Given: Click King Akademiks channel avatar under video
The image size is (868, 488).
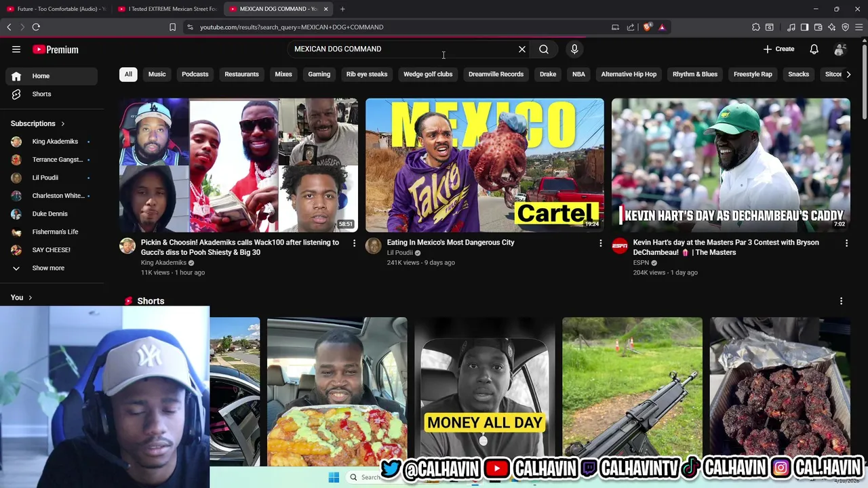Looking at the screenshot, I should click(127, 246).
